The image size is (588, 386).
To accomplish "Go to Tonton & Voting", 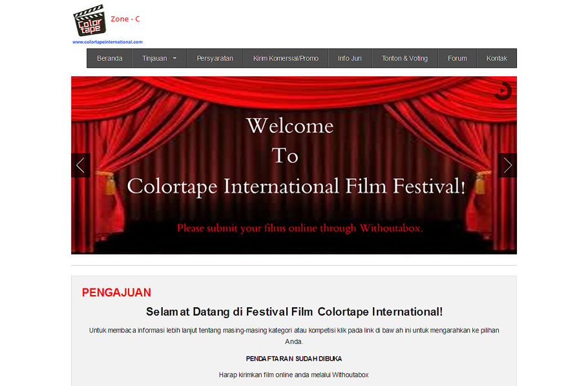I will [404, 59].
